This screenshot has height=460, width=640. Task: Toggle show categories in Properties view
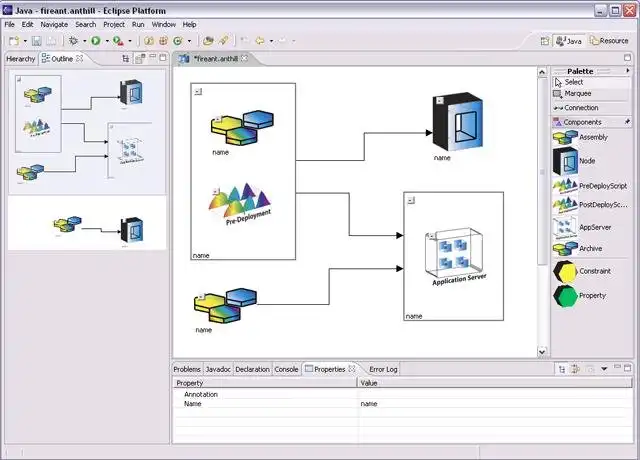tap(562, 369)
